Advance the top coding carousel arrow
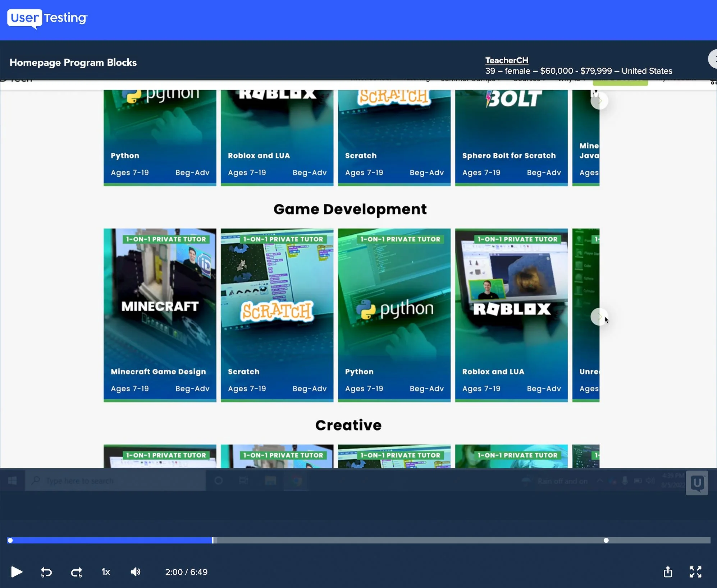 pos(599,101)
